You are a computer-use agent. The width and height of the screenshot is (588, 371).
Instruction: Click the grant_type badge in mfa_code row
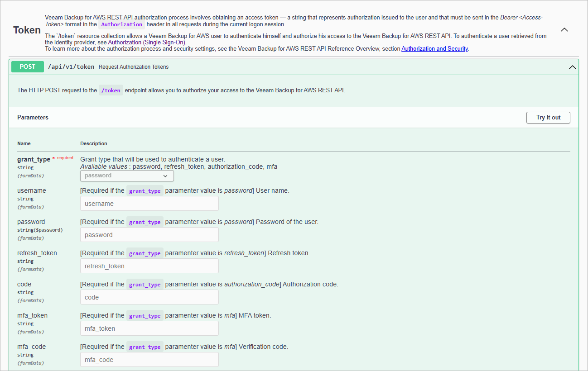(x=145, y=347)
